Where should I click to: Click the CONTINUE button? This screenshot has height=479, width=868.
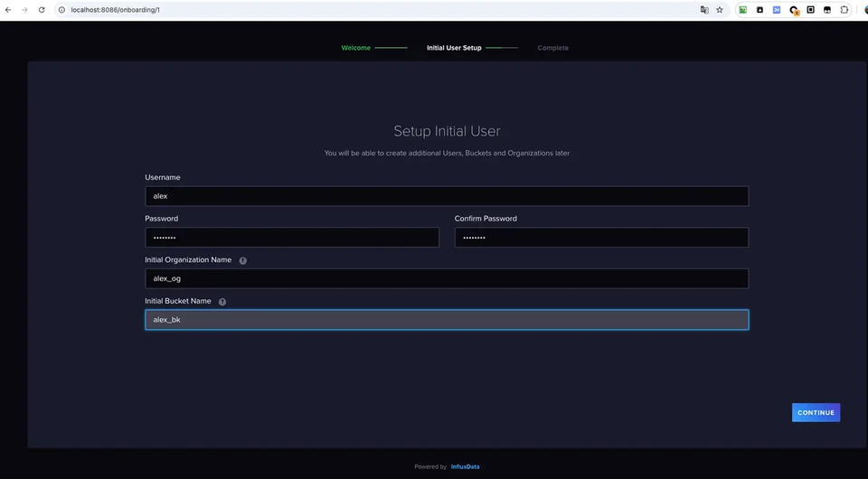(816, 413)
